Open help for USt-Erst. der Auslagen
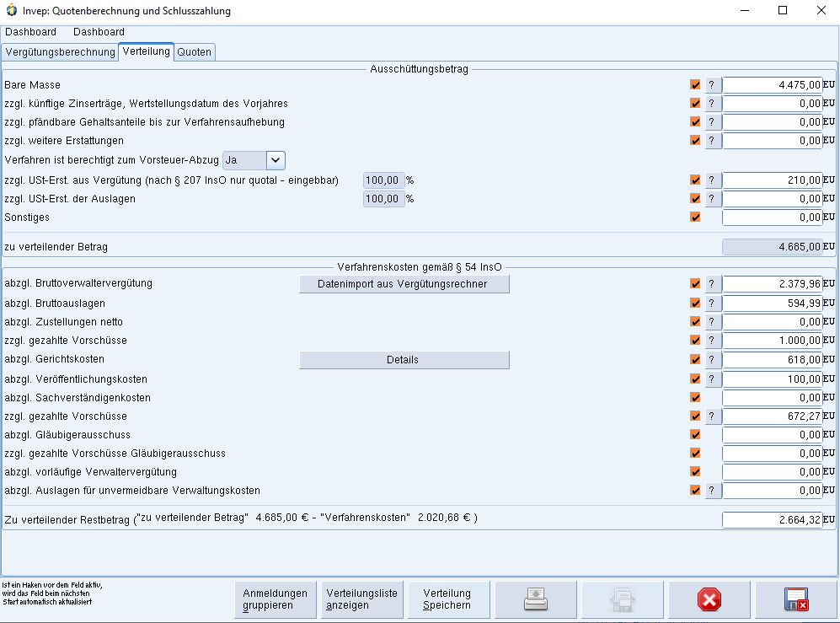 pyautogui.click(x=712, y=199)
